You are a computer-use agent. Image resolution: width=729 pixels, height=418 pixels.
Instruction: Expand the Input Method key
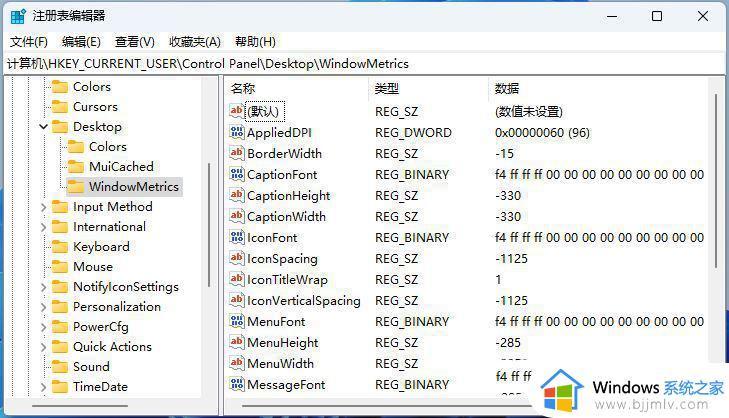coord(43,207)
